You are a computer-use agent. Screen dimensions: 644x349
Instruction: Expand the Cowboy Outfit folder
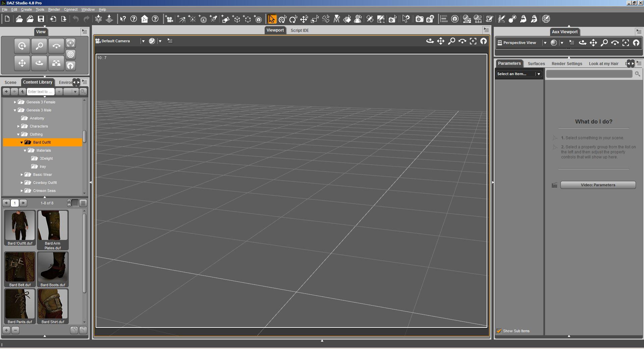pos(22,183)
